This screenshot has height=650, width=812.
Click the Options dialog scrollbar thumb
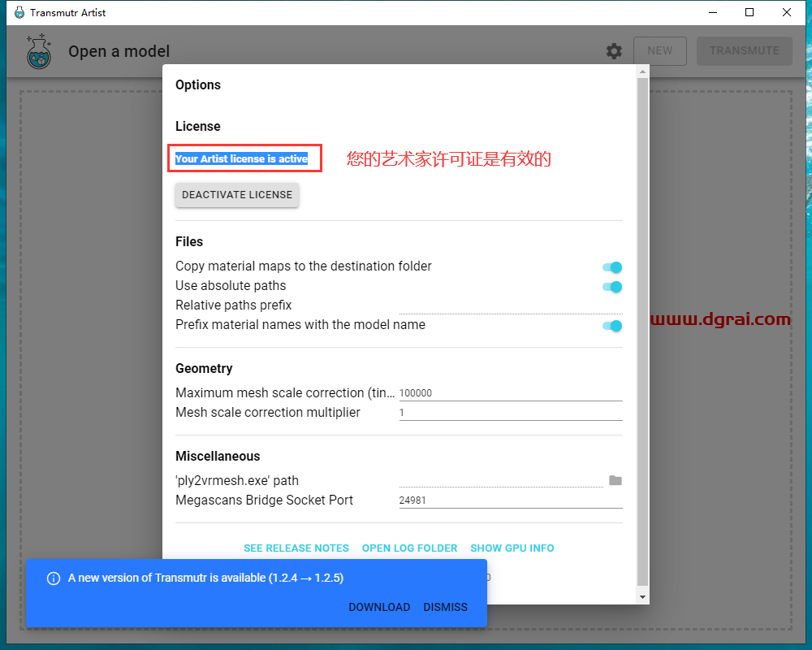point(642,333)
